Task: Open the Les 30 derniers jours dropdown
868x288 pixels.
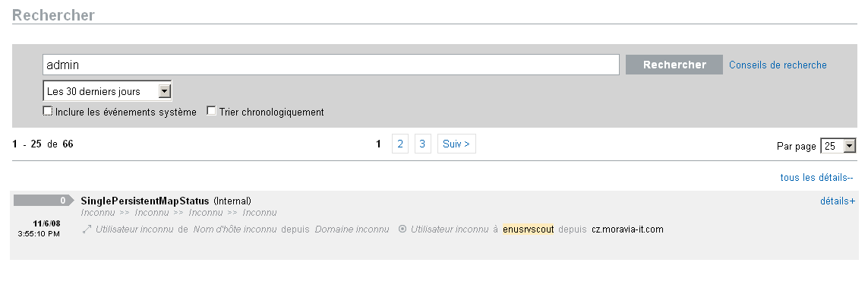Action: 107,91
